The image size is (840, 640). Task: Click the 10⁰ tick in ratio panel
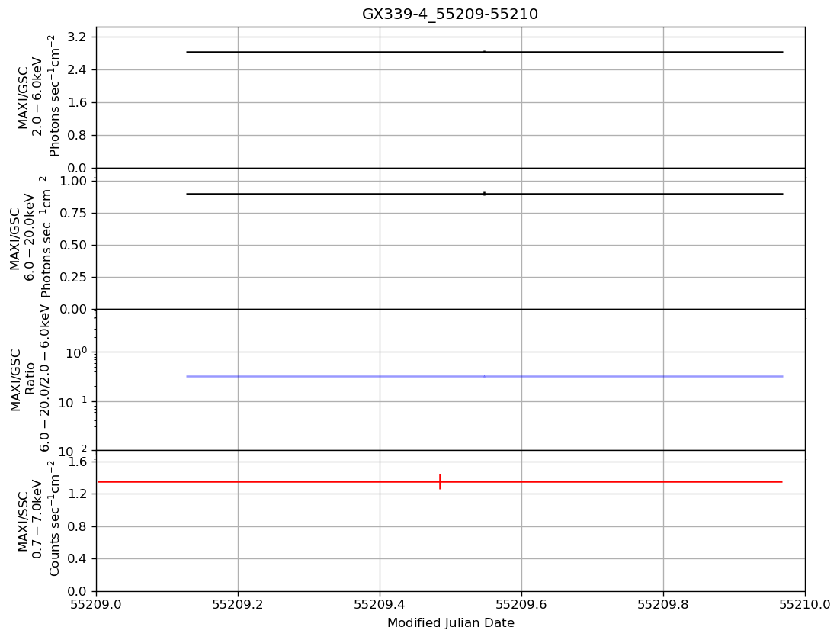pos(77,352)
